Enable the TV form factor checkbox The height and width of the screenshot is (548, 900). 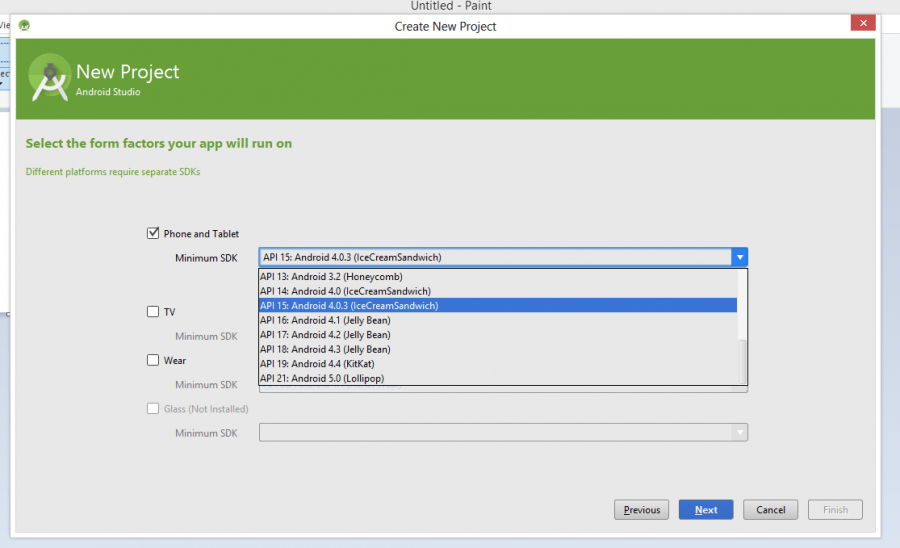pyautogui.click(x=153, y=311)
